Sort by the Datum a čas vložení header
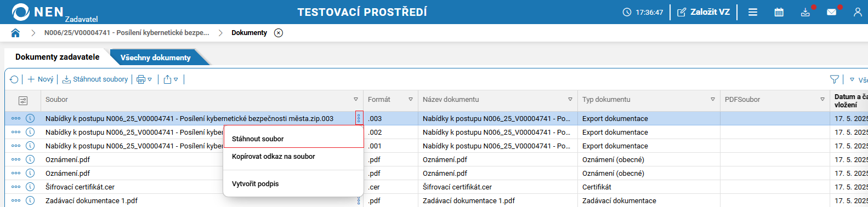The height and width of the screenshot is (207, 868). [x=850, y=101]
